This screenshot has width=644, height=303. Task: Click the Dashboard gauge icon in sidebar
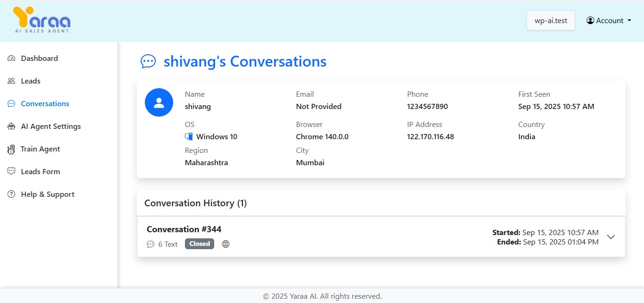pyautogui.click(x=11, y=59)
